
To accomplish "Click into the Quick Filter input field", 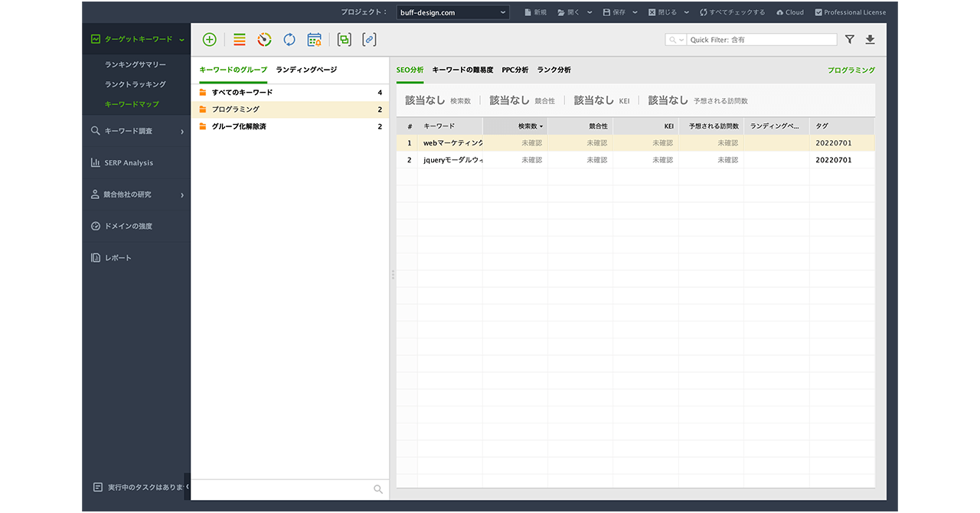I will [x=762, y=40].
